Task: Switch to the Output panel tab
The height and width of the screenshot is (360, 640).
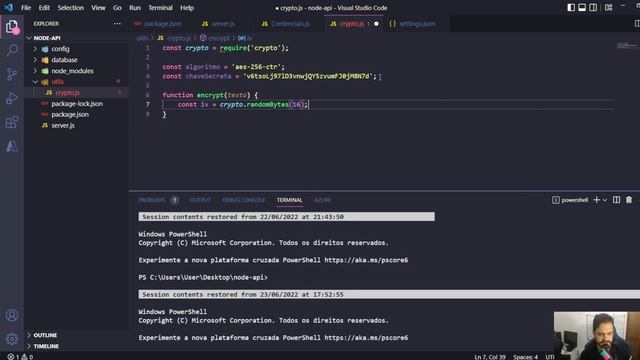Action: (x=200, y=200)
